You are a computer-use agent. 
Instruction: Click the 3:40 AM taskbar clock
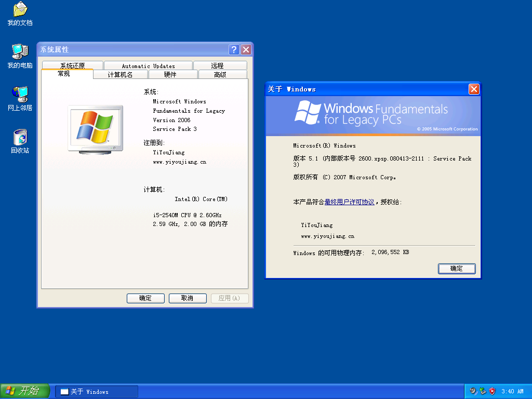point(512,392)
